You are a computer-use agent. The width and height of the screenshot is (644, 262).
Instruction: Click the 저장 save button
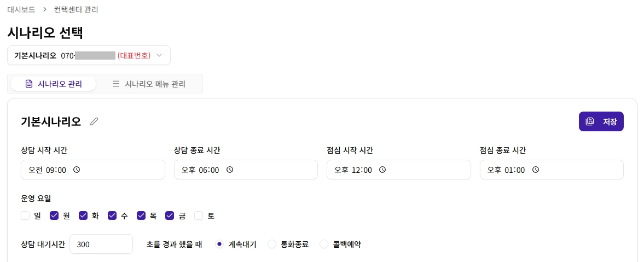(601, 121)
